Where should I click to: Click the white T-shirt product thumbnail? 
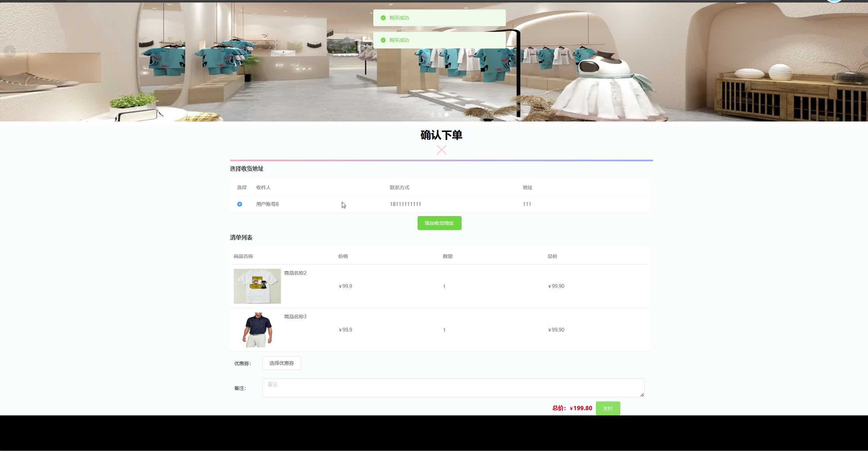point(257,286)
